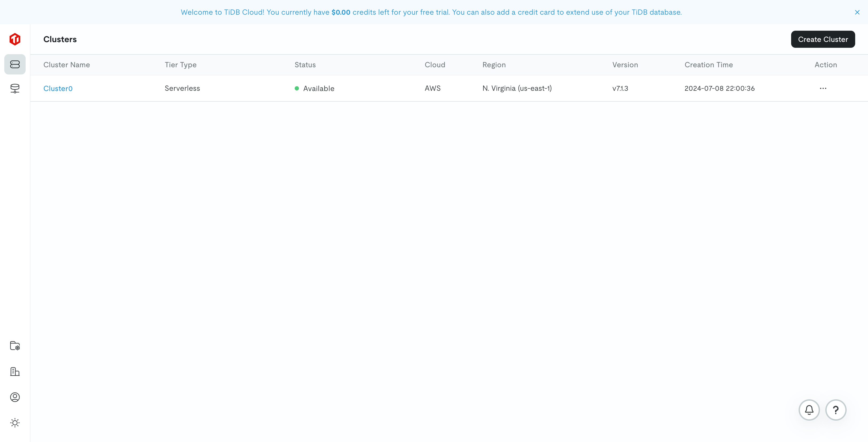Click the Tier Type column header

(181, 65)
